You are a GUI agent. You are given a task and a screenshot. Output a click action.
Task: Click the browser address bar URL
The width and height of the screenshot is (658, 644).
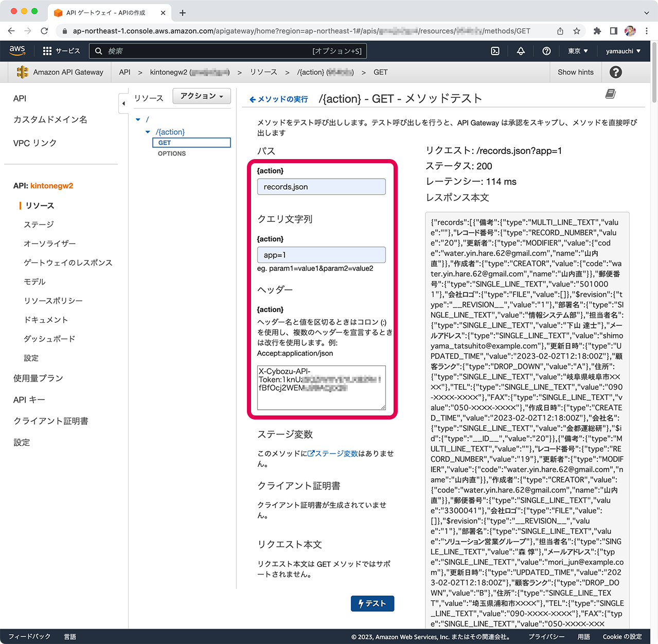coord(301,31)
